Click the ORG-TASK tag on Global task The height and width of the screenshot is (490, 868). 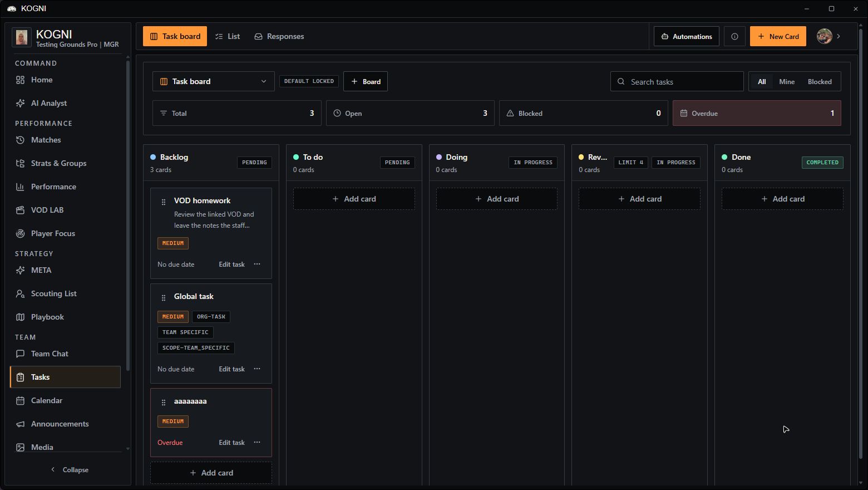click(x=211, y=317)
